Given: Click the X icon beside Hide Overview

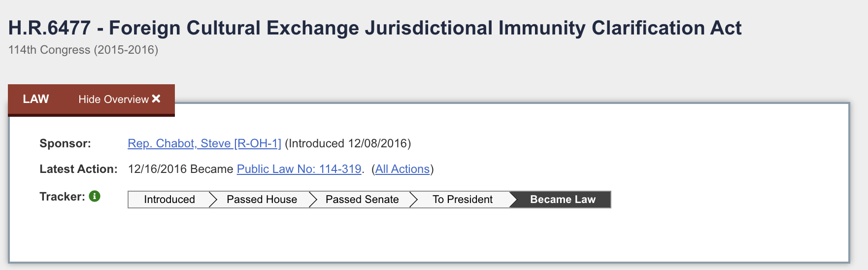Looking at the screenshot, I should 156,99.
